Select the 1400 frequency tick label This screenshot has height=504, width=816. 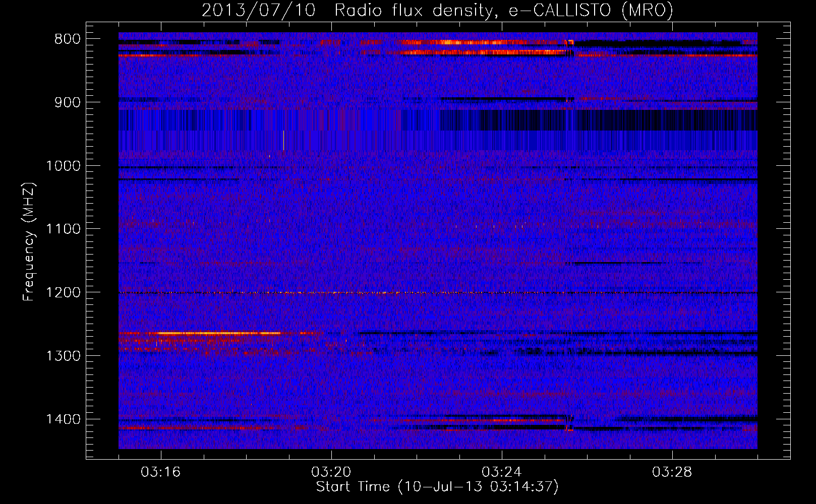click(63, 419)
